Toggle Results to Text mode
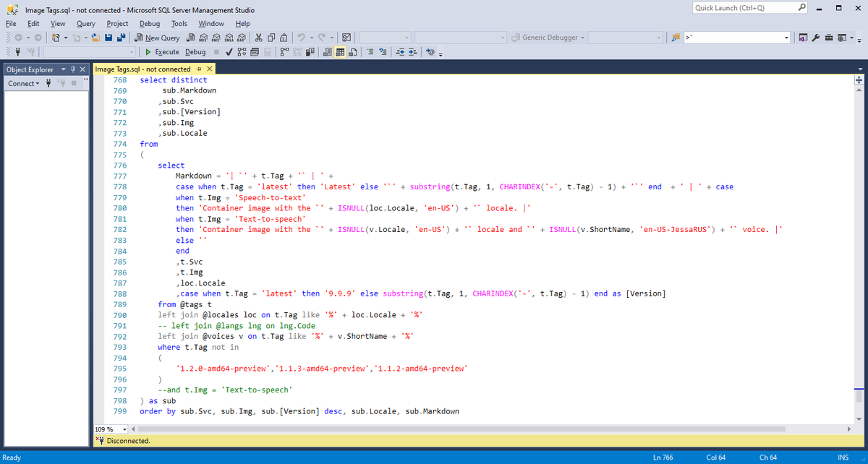 [328, 52]
